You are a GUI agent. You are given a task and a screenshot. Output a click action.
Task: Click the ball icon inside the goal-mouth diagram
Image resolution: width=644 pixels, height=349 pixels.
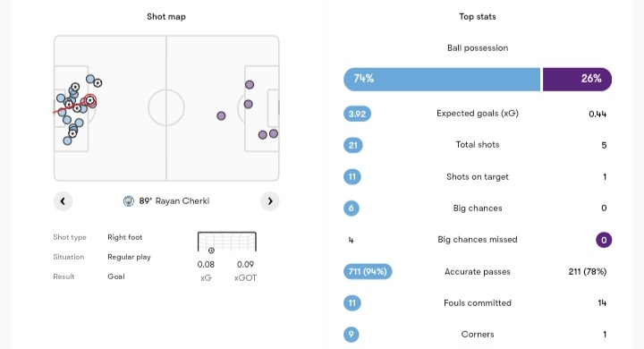tap(211, 251)
